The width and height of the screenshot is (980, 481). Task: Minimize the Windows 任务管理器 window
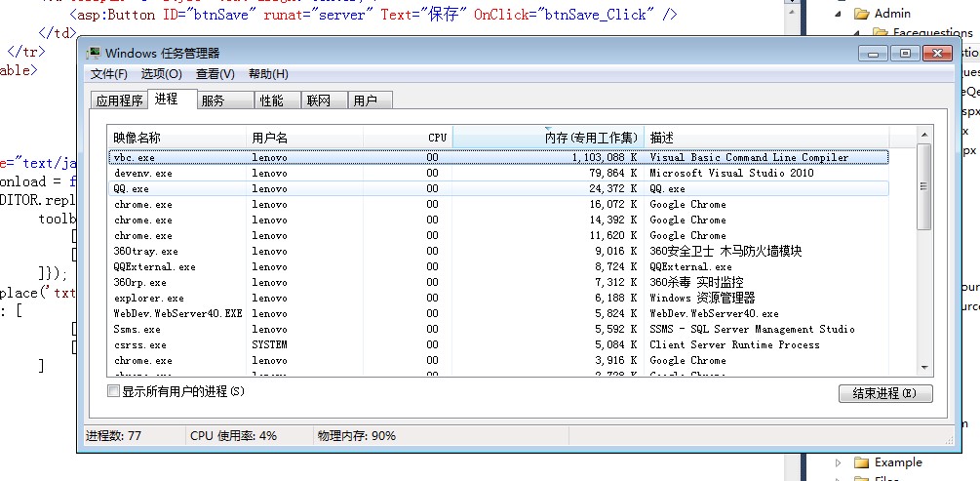pos(873,54)
